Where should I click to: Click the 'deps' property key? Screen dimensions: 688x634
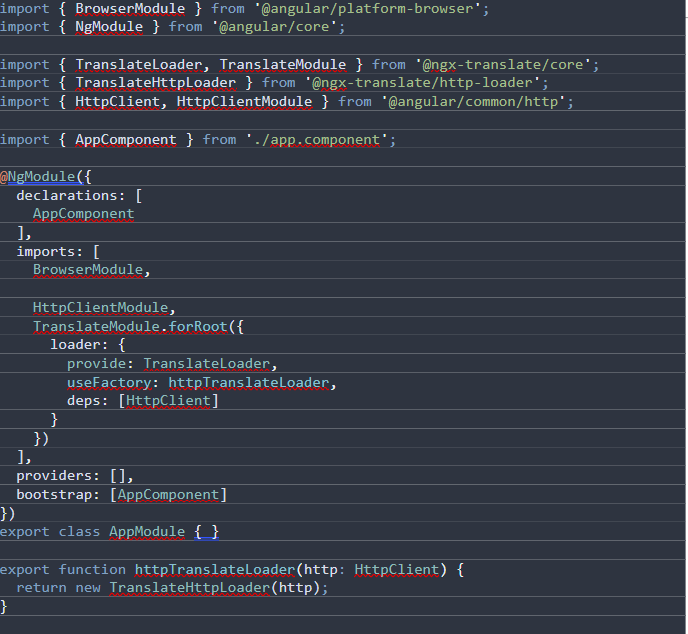(84, 401)
